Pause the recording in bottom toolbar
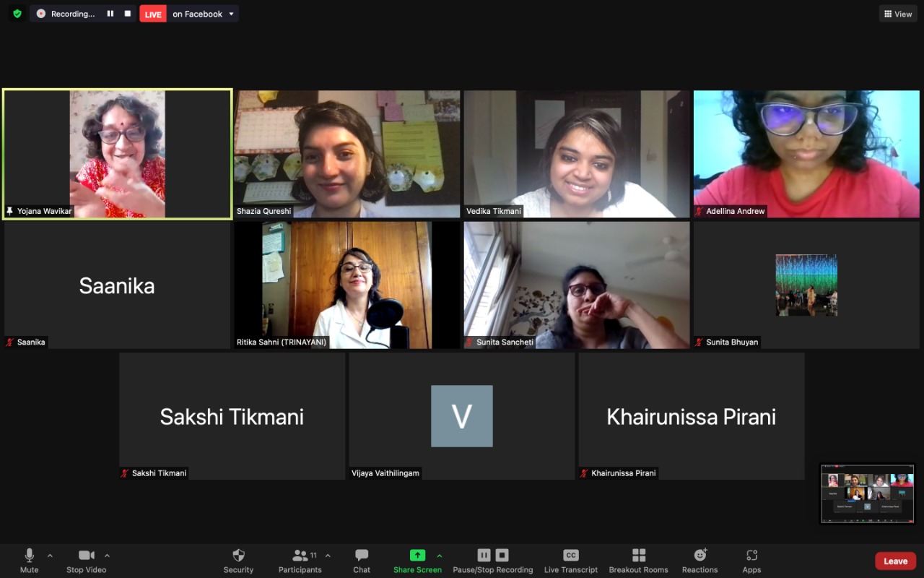The image size is (924, 578). [484, 555]
